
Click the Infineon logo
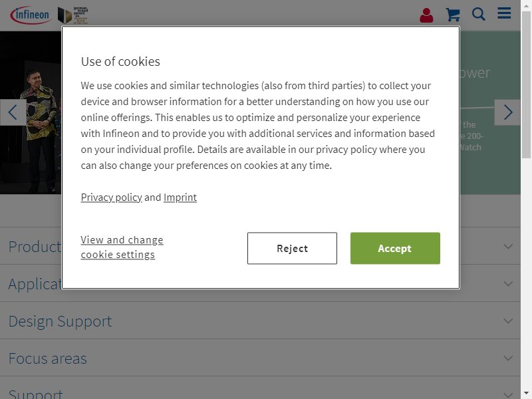click(30, 15)
